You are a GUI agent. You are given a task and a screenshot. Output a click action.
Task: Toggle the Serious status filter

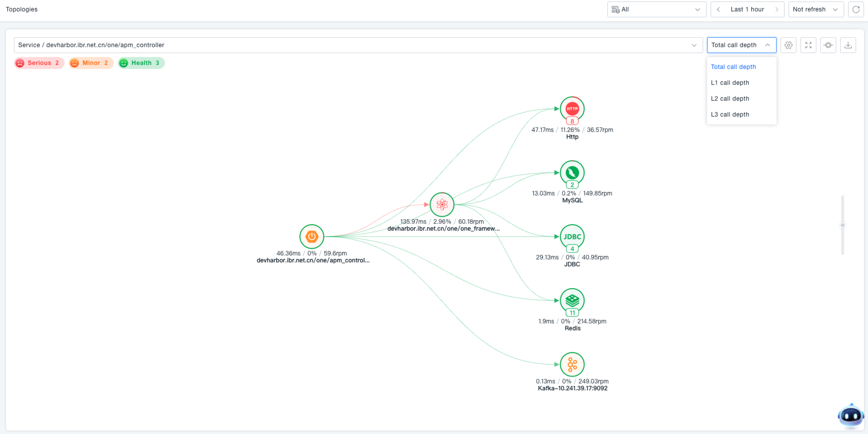tap(39, 63)
